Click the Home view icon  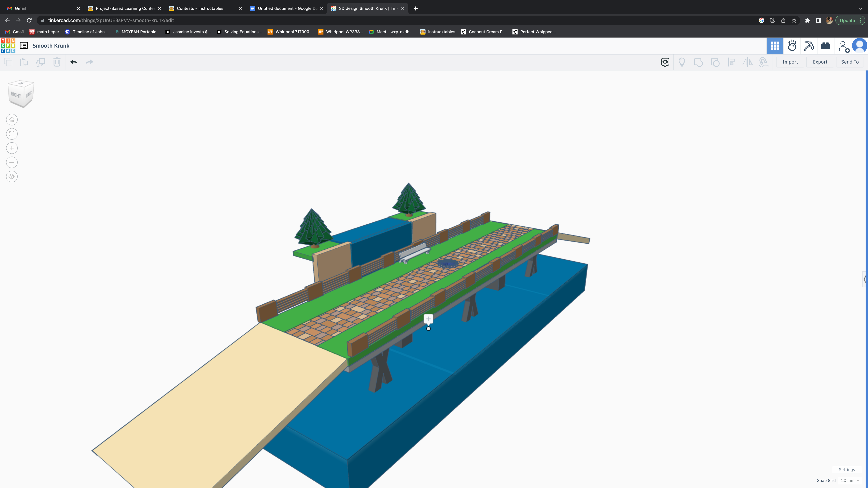coord(12,120)
